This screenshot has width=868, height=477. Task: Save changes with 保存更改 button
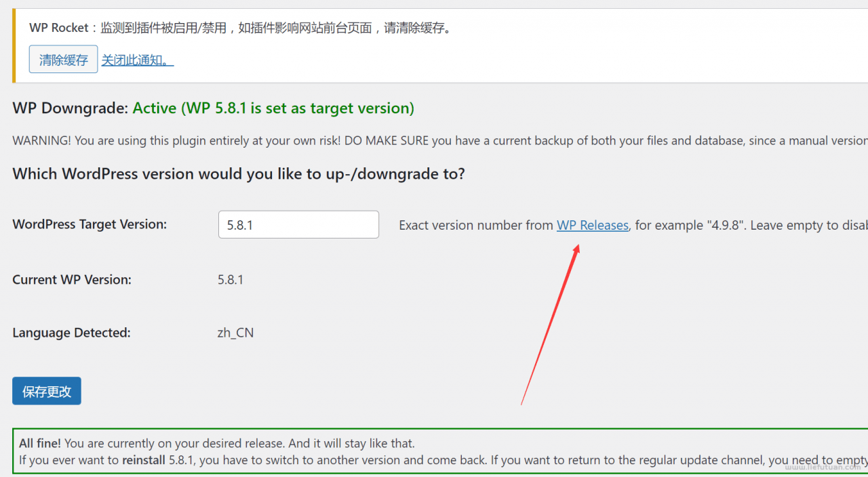(47, 391)
